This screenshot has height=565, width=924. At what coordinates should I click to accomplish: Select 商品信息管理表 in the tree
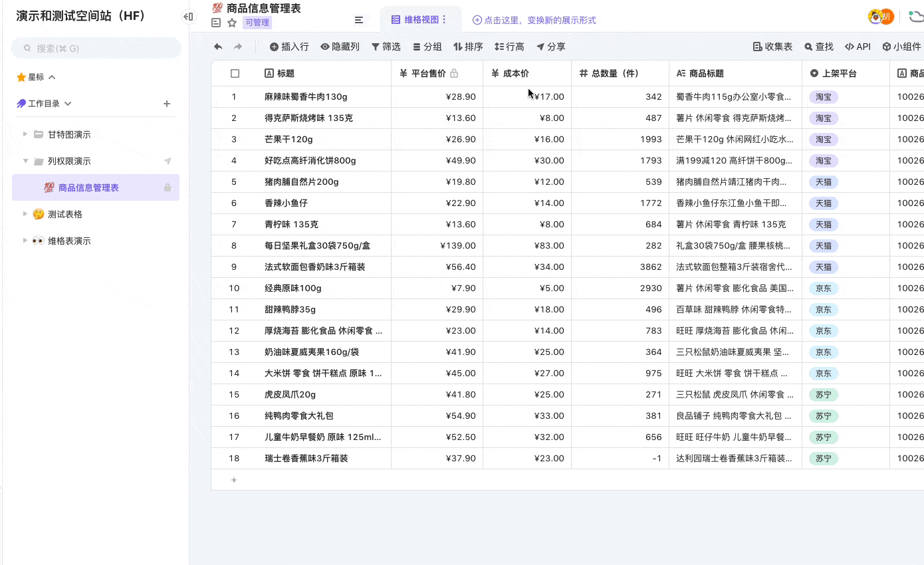[96, 187]
